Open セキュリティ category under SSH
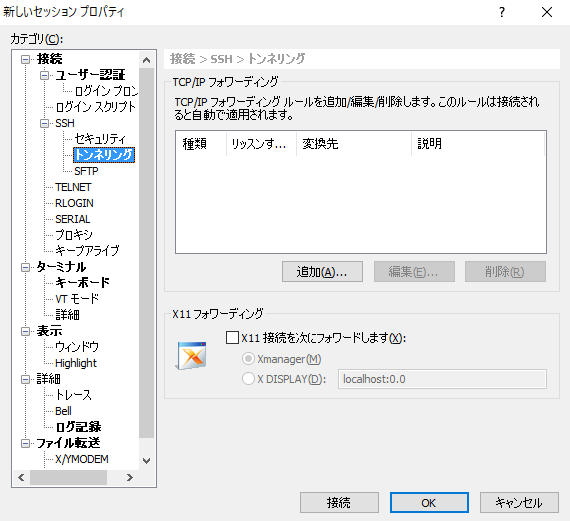Viewport: 570px width, 521px height. coord(100,139)
